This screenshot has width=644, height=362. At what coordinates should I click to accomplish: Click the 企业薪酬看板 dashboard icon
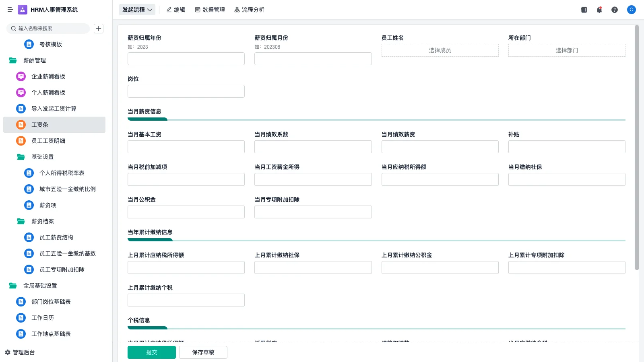point(21,76)
